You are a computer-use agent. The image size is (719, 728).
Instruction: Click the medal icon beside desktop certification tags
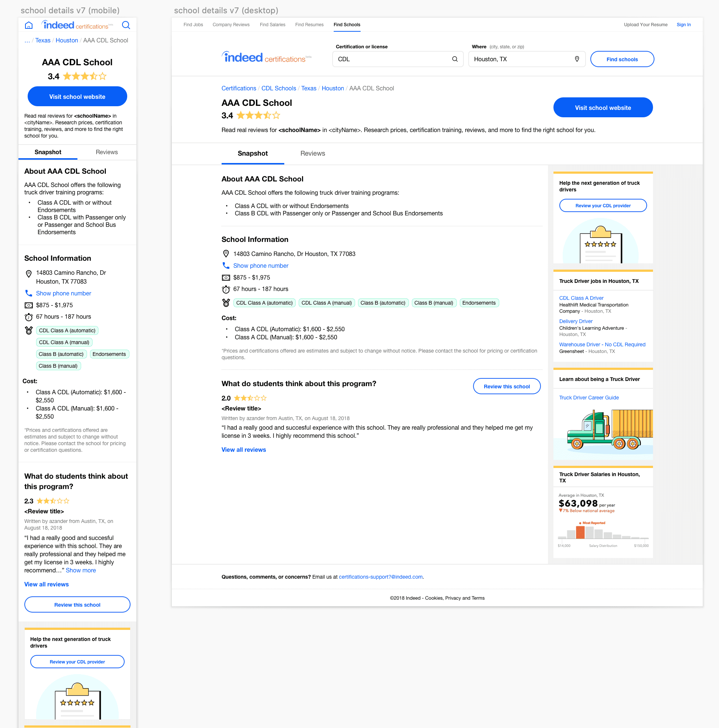tap(226, 302)
